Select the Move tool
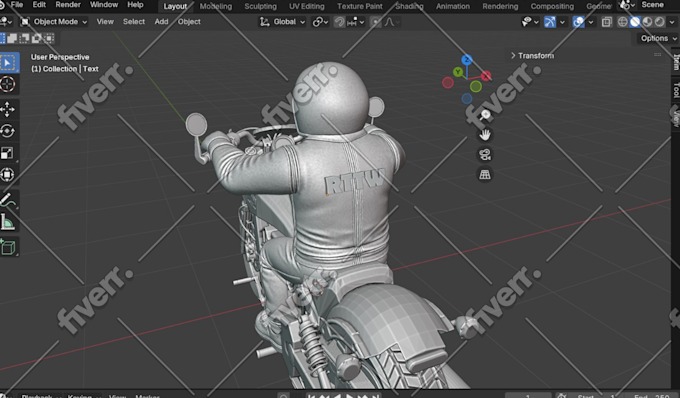This screenshot has width=680, height=398. [x=7, y=110]
